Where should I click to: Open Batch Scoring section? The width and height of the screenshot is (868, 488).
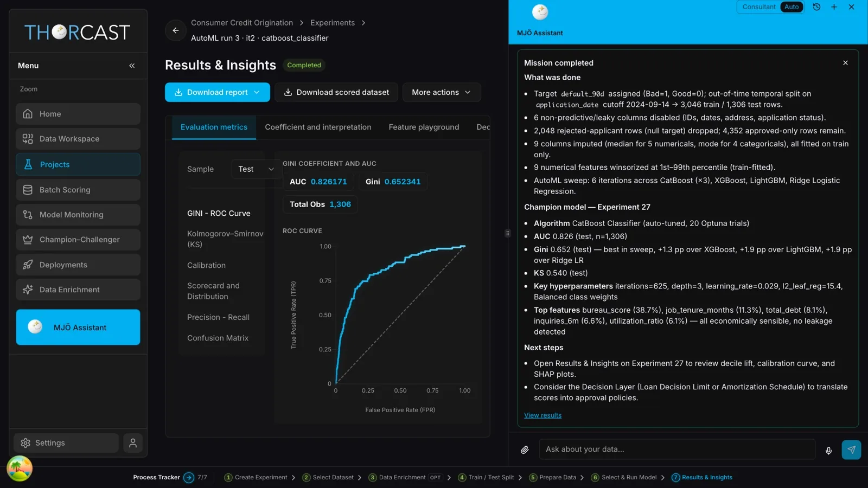click(x=78, y=190)
